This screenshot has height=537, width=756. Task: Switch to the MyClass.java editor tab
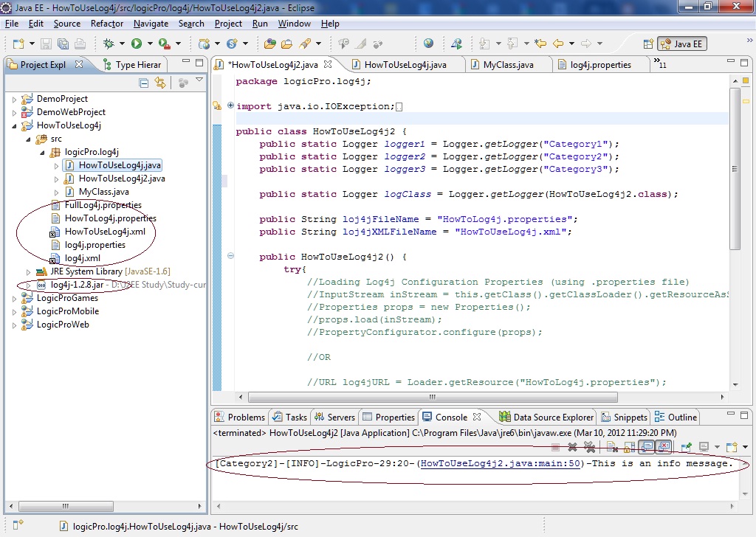(508, 65)
